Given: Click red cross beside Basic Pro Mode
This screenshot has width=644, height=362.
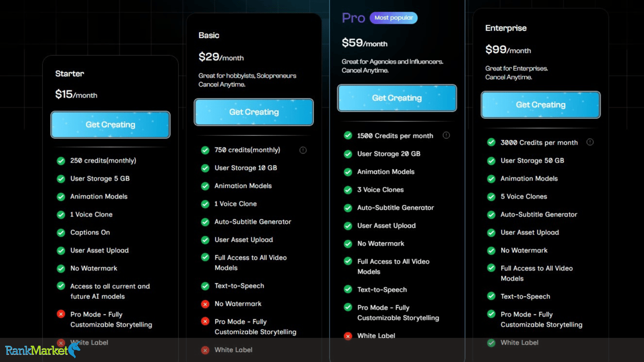Looking at the screenshot, I should point(205,321).
